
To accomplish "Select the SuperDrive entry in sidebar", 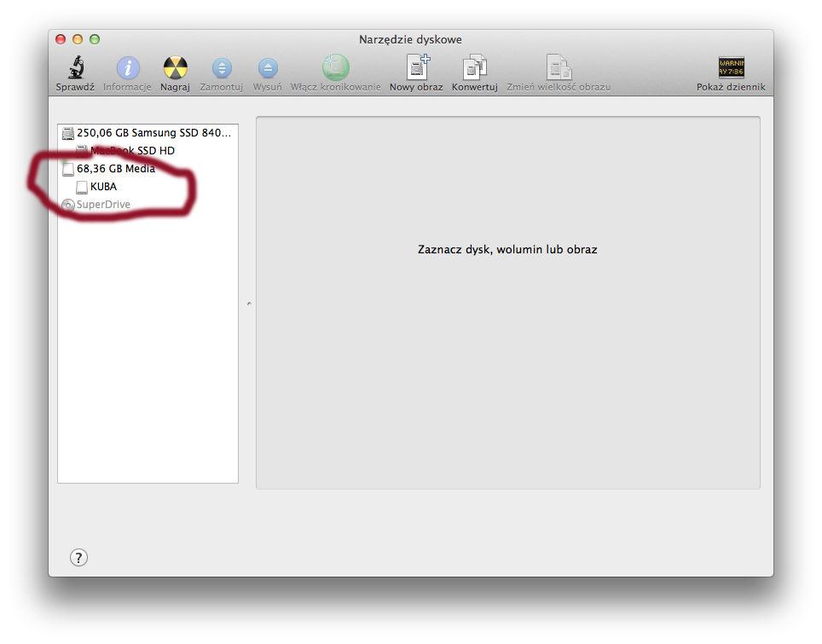I will click(102, 205).
